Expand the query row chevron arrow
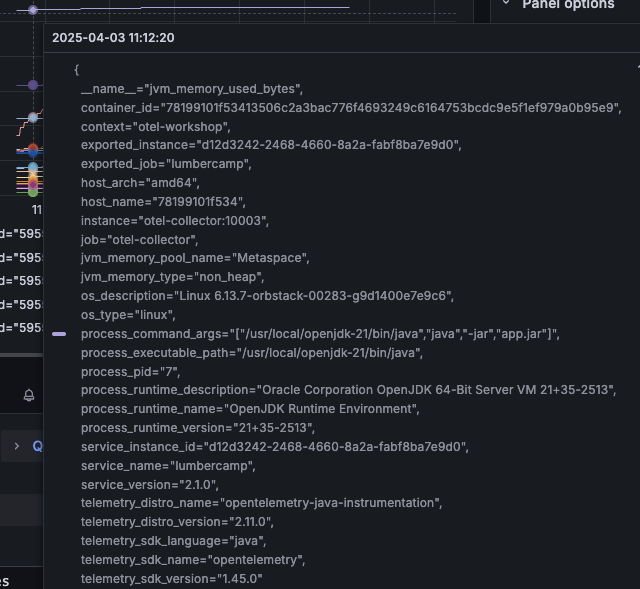Viewport: 640px width, 589px height. 16,446
